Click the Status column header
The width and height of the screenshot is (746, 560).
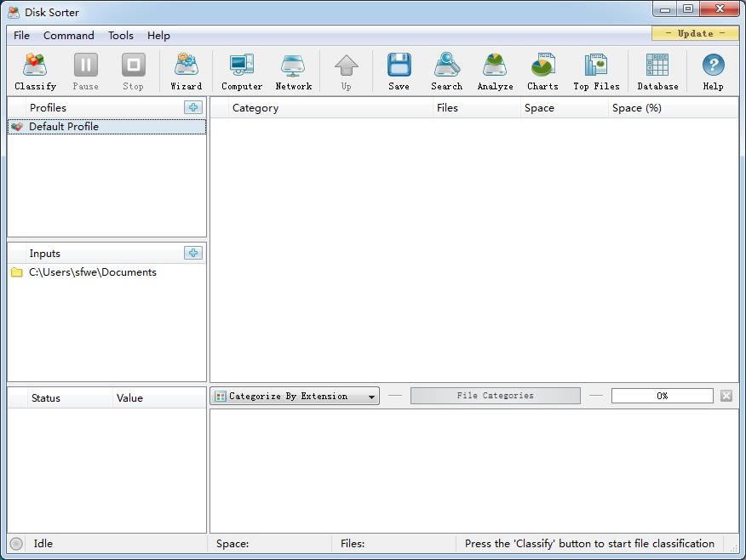70,398
